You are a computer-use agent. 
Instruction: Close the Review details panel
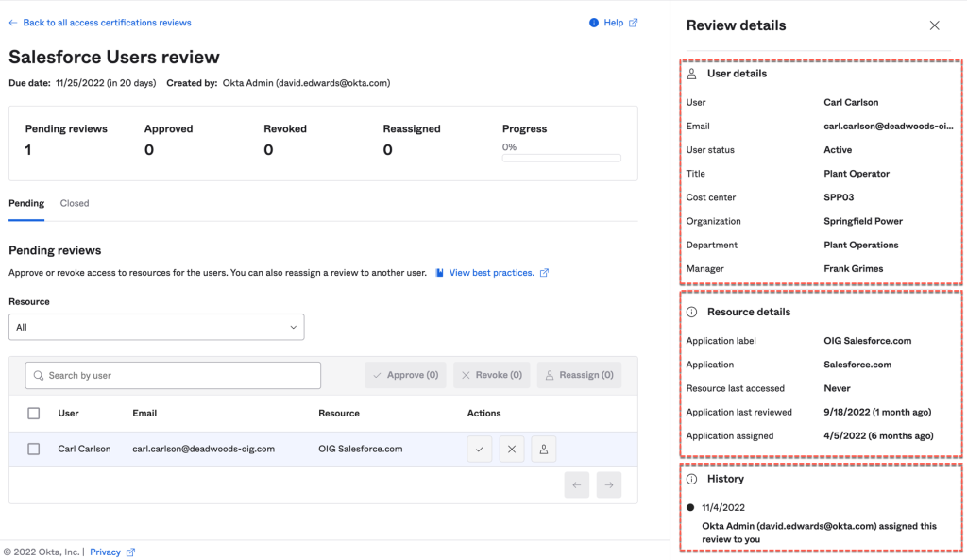934,25
